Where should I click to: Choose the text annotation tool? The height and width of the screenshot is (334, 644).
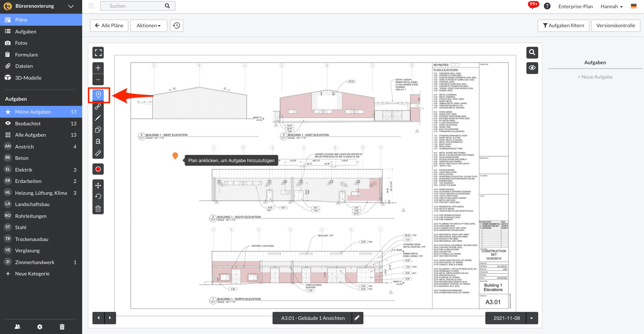tap(98, 141)
